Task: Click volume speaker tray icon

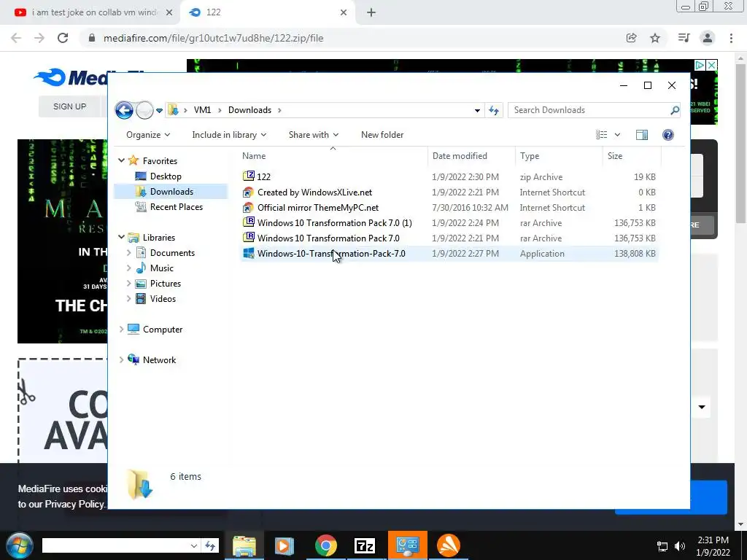Action: tap(680, 546)
